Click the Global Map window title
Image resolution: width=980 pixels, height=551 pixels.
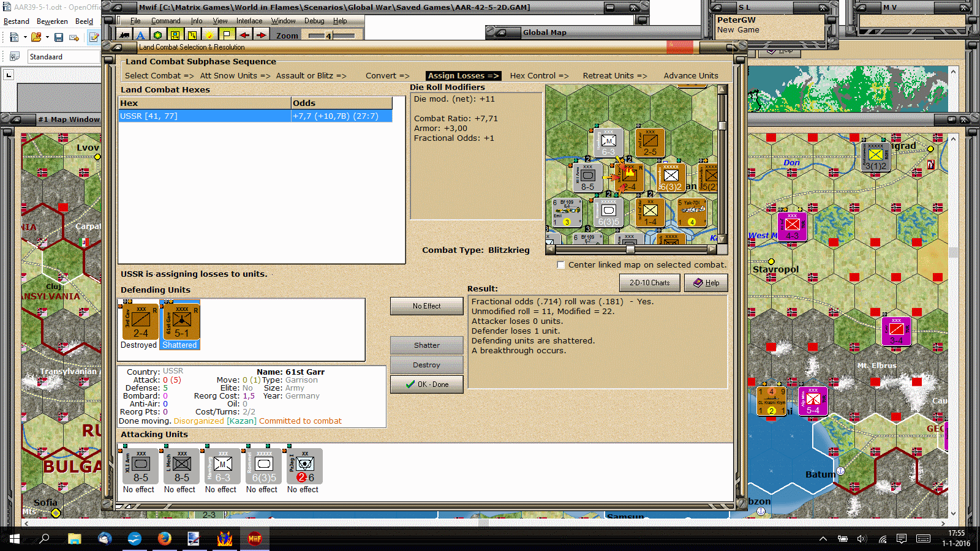[545, 32]
